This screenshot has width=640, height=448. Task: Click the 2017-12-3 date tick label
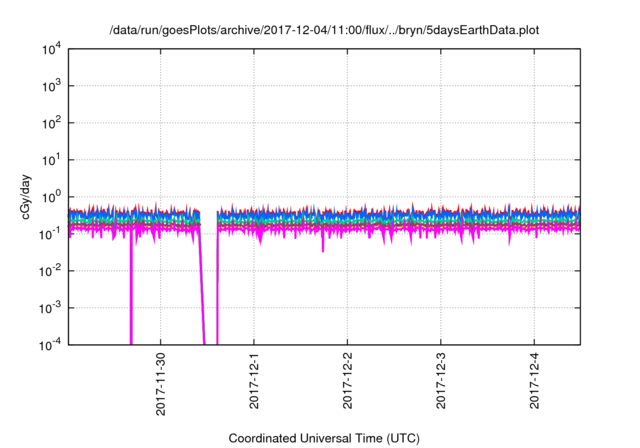[441, 381]
